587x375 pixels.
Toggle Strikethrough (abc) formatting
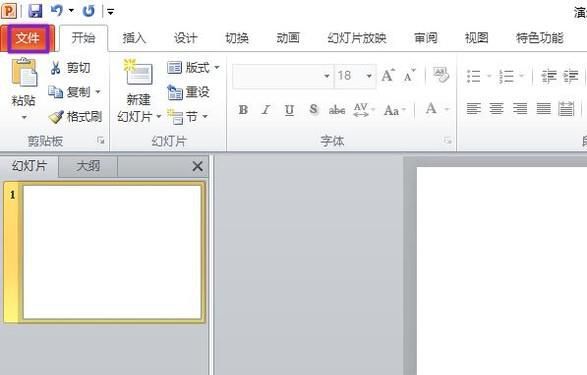pyautogui.click(x=337, y=110)
